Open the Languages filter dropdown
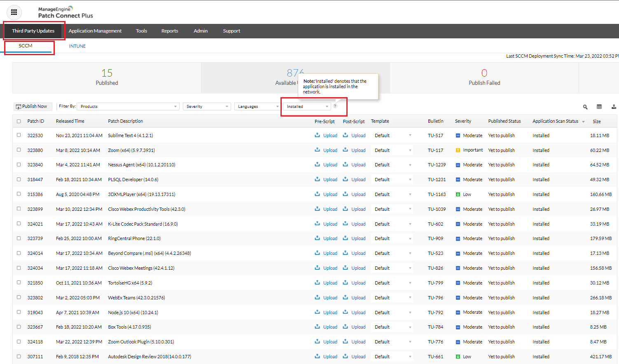 click(x=257, y=107)
